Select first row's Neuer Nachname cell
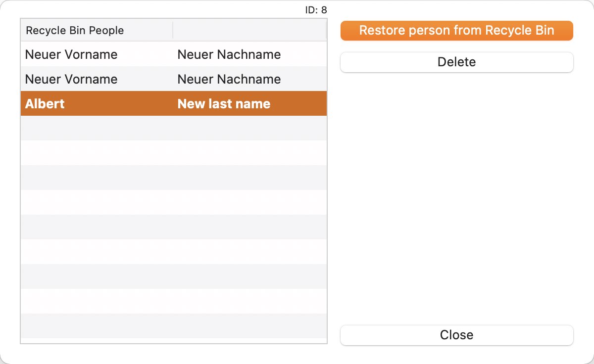 (229, 54)
